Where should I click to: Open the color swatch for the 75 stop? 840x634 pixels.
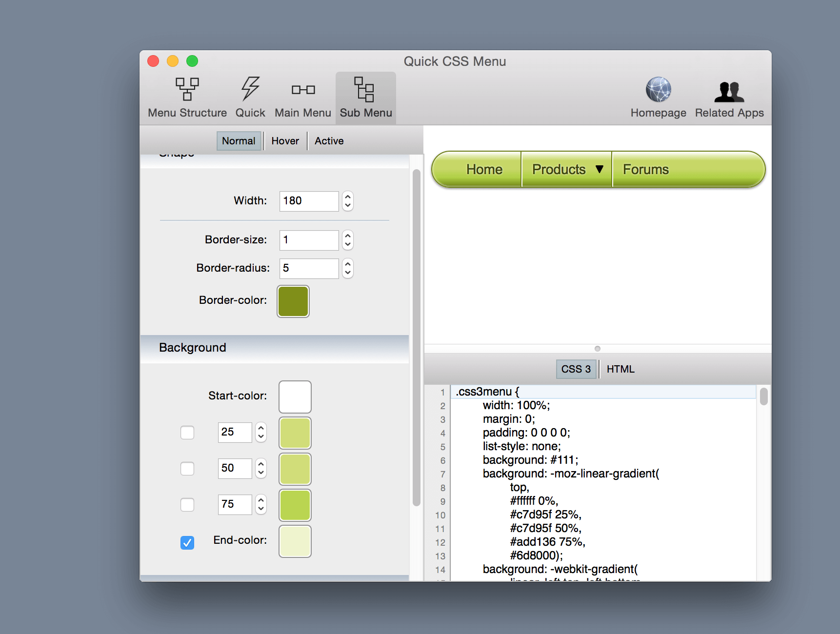click(295, 505)
